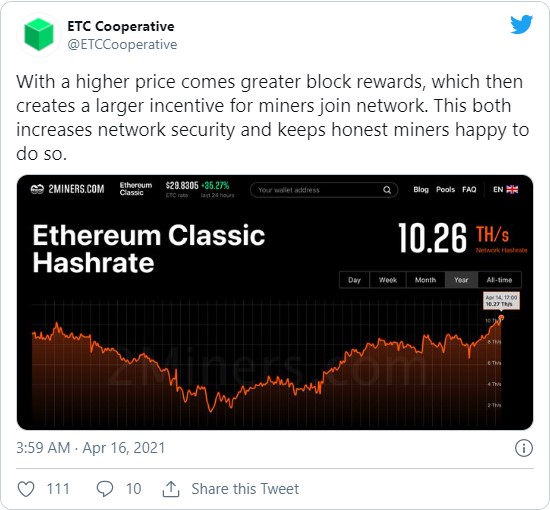Image resolution: width=550 pixels, height=510 pixels.
Task: Open the tweet info circle icon
Action: [x=524, y=448]
